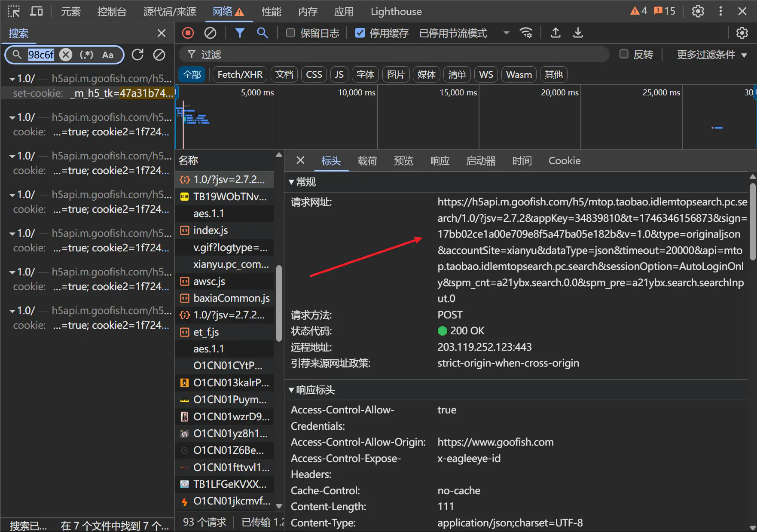Enable the 保留日志 checkbox
This screenshot has height=532, width=757.
[291, 33]
